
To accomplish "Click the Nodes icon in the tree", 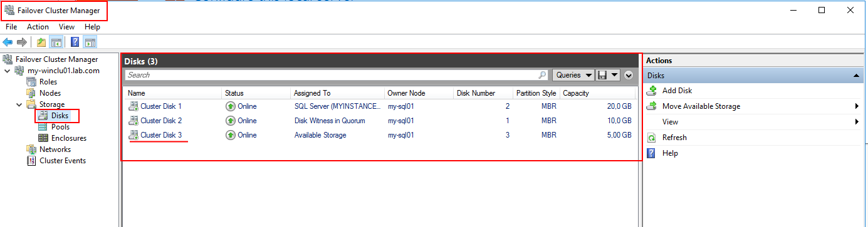I will point(31,93).
